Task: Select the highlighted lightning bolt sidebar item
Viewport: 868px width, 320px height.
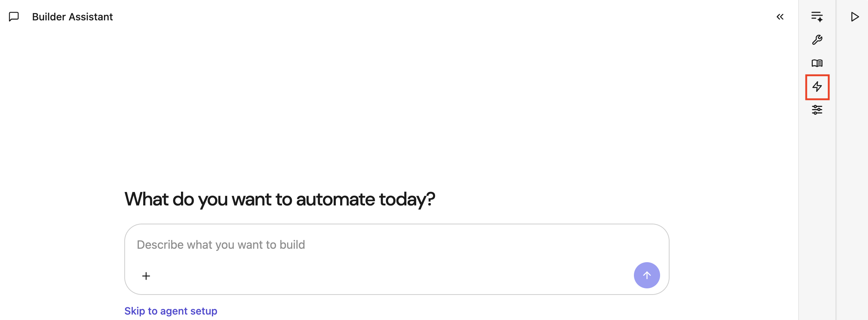Action: (817, 87)
